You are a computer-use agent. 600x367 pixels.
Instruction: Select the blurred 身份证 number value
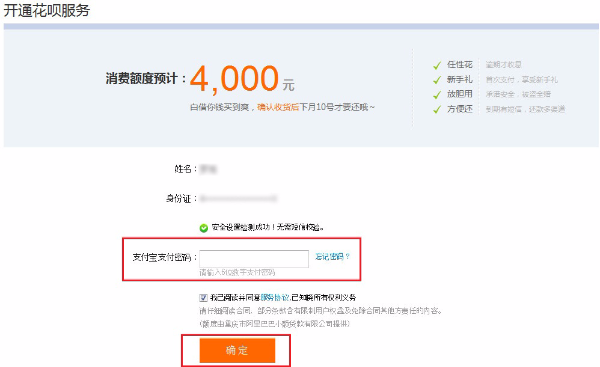pos(238,198)
